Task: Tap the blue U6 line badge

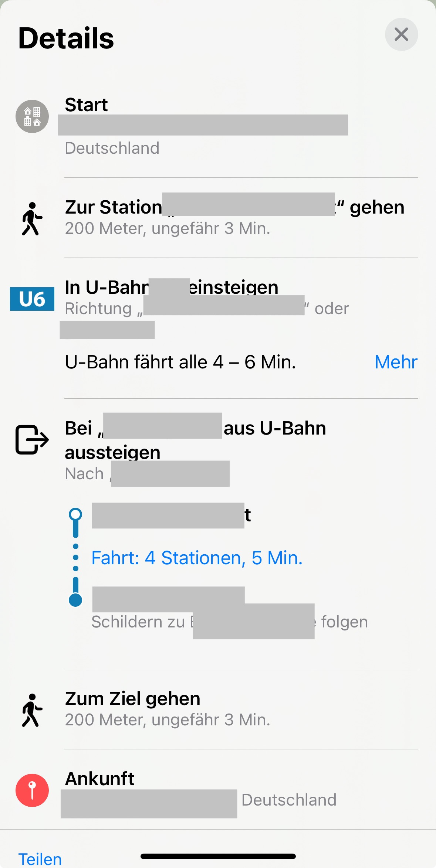Action: [x=32, y=299]
